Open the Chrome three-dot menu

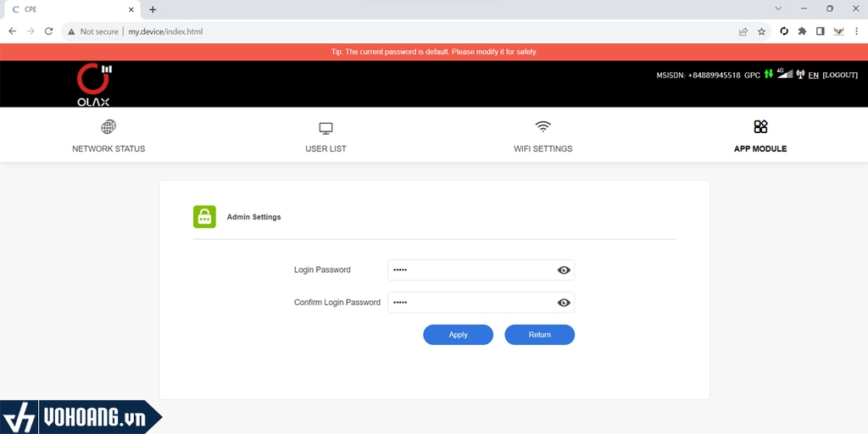[x=856, y=31]
